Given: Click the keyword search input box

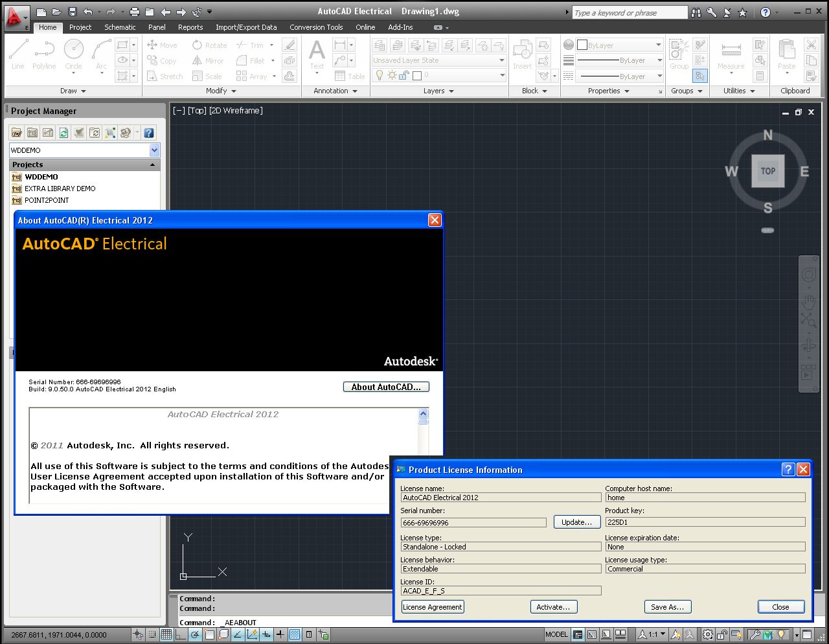Looking at the screenshot, I should coord(630,12).
